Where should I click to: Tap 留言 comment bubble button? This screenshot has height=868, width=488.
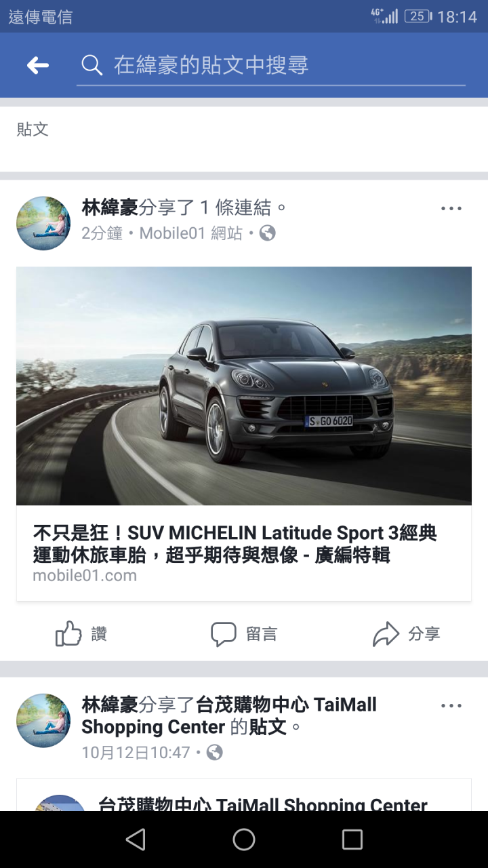pyautogui.click(x=244, y=634)
